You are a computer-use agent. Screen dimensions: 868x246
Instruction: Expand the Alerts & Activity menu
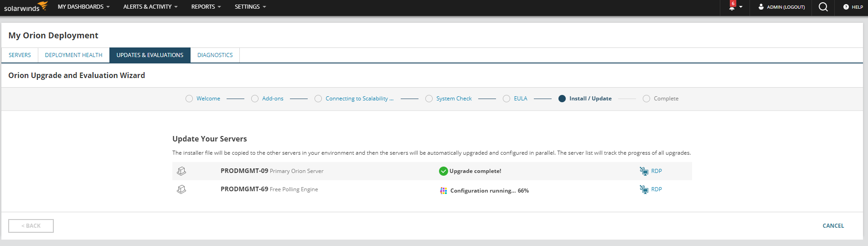150,7
